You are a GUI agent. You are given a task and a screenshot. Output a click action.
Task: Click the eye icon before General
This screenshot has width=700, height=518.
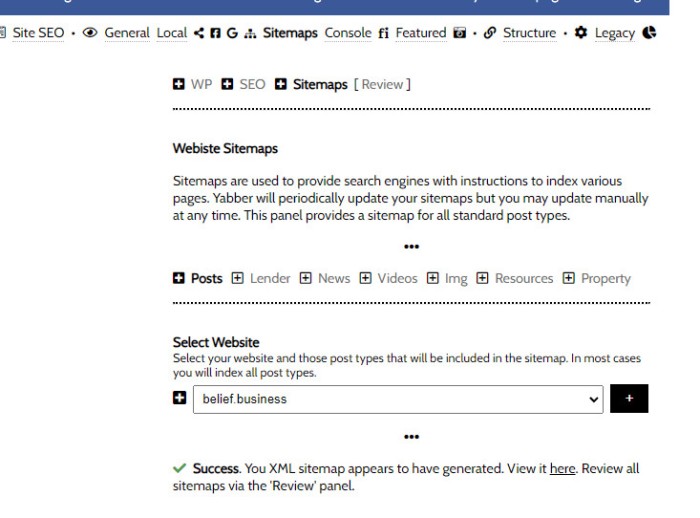(x=90, y=33)
